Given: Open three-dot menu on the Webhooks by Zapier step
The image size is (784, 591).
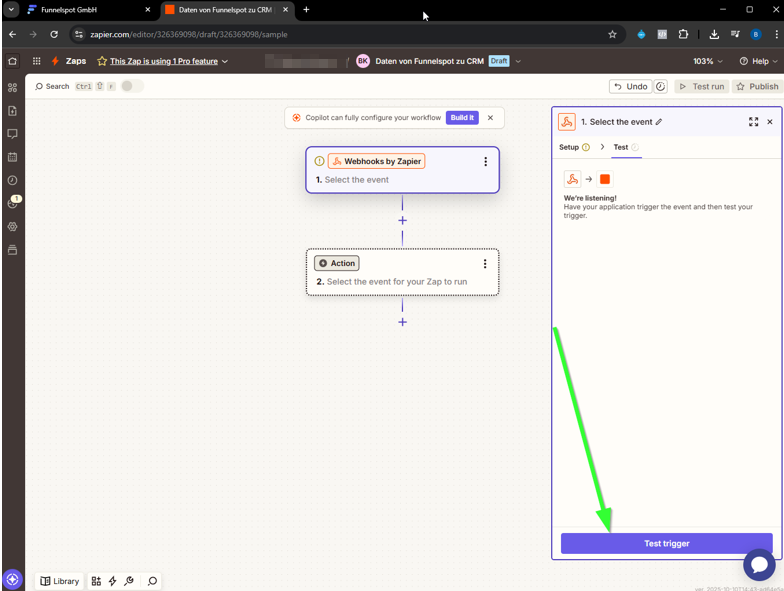Looking at the screenshot, I should 486,162.
